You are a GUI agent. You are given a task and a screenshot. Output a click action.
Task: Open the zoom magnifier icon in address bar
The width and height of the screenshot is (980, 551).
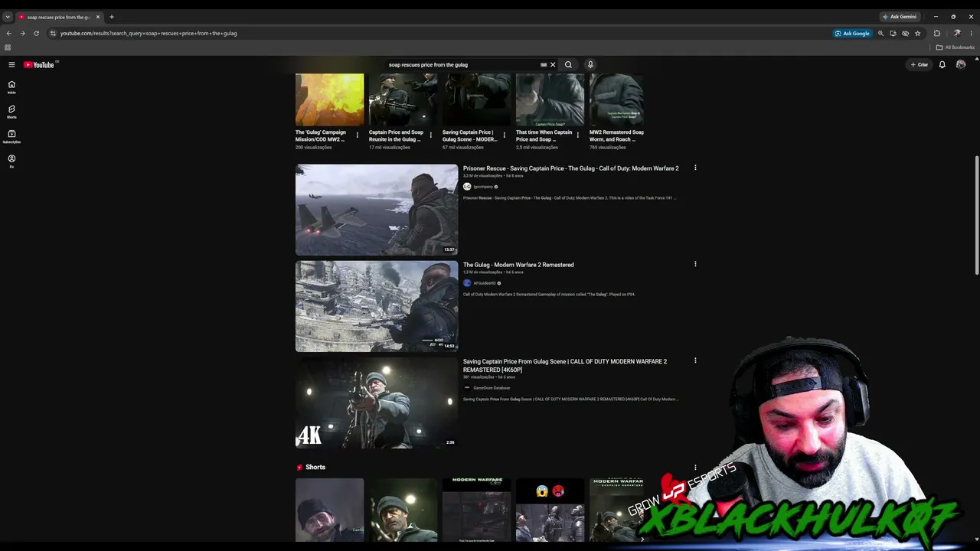(x=880, y=34)
